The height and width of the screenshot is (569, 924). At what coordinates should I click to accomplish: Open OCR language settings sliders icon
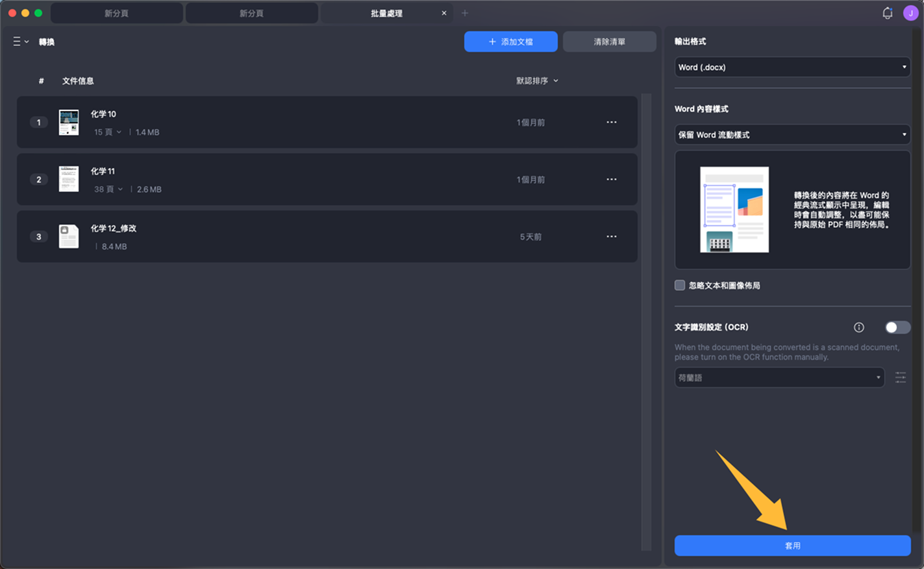(x=901, y=377)
